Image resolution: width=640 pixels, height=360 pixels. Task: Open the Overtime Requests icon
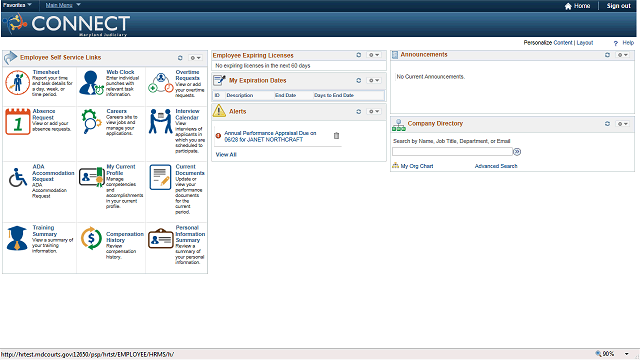pos(161,83)
